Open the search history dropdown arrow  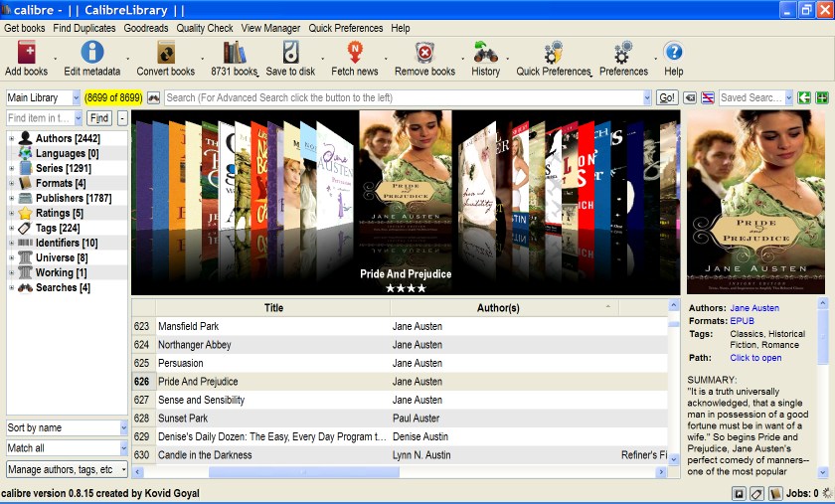click(x=647, y=98)
